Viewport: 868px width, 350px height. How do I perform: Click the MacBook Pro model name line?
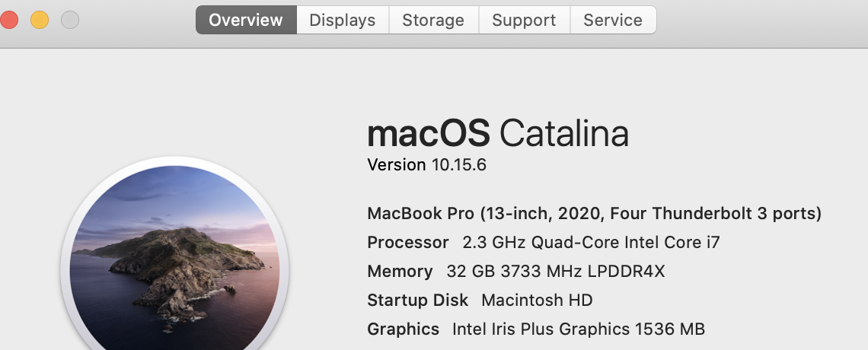(x=594, y=214)
